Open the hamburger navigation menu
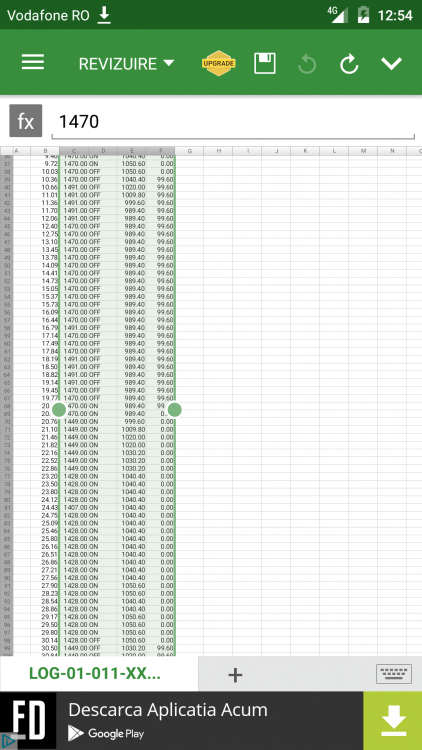 point(33,63)
